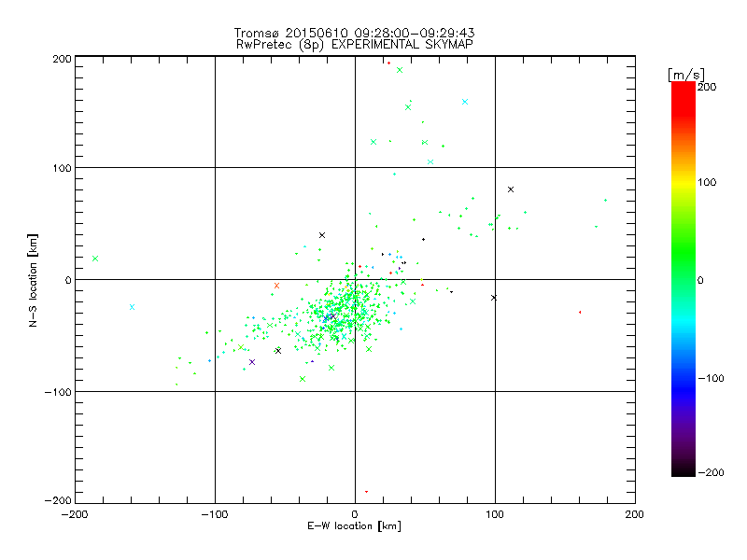The height and width of the screenshot is (560, 747).
Task: Click the colorbar's '-200' bottom label
Action: coord(711,472)
